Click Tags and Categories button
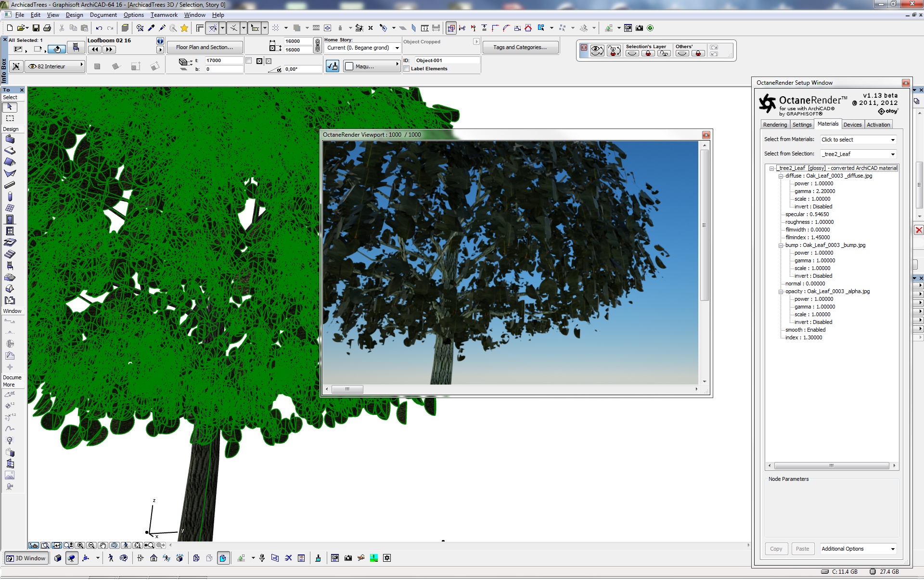The height and width of the screenshot is (580, 924). pyautogui.click(x=520, y=47)
